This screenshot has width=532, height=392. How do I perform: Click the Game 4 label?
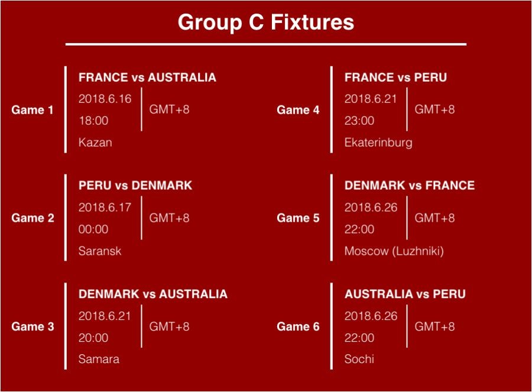(298, 110)
